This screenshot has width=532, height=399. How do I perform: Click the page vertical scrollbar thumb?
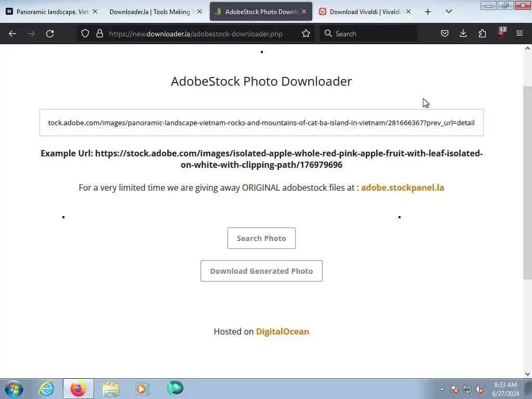coord(527,183)
